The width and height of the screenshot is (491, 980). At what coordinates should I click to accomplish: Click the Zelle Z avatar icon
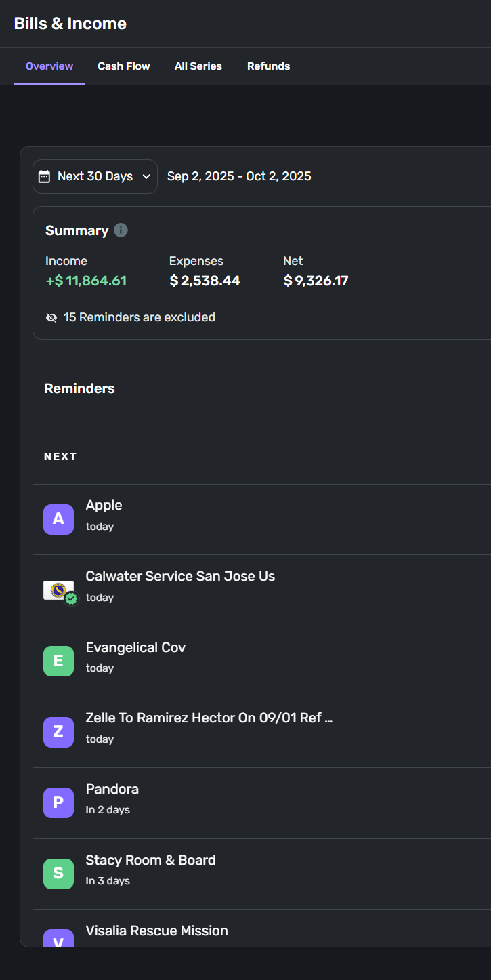[x=58, y=732]
